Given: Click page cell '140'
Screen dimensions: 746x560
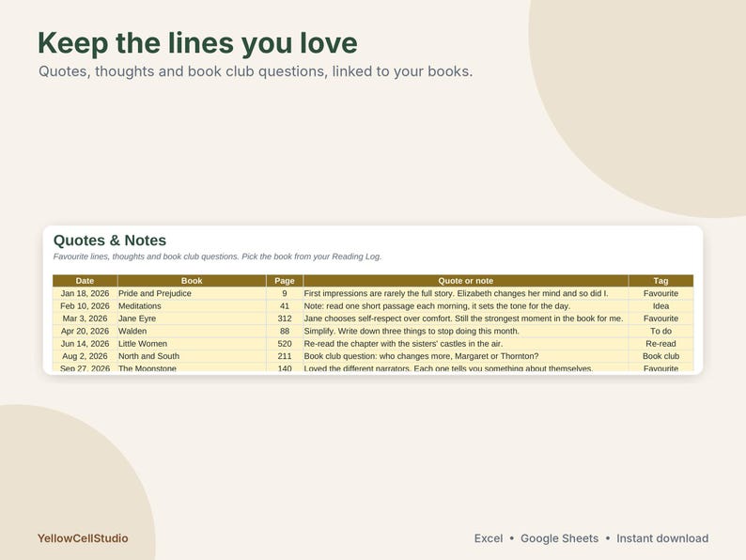Looking at the screenshot, I should [x=285, y=367].
